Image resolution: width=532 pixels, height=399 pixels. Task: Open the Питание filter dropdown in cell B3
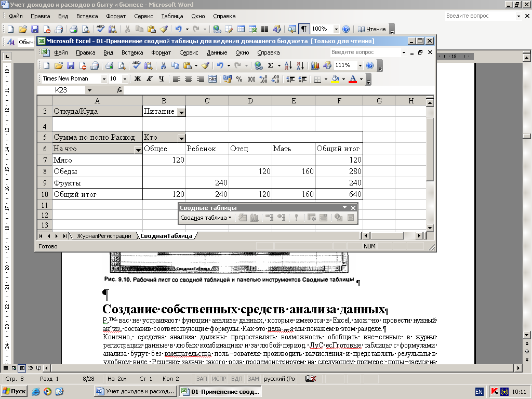pyautogui.click(x=181, y=112)
